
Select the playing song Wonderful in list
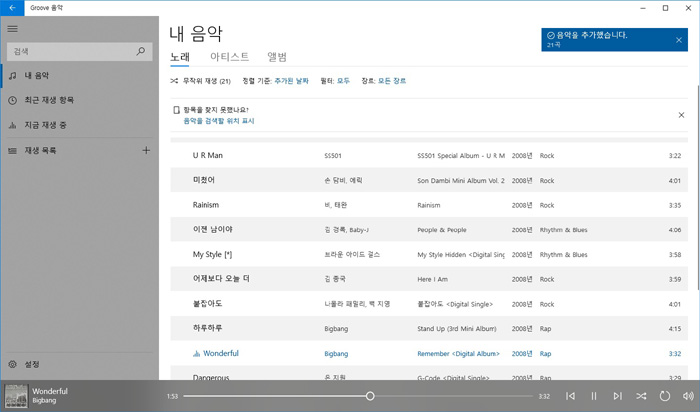(x=221, y=353)
